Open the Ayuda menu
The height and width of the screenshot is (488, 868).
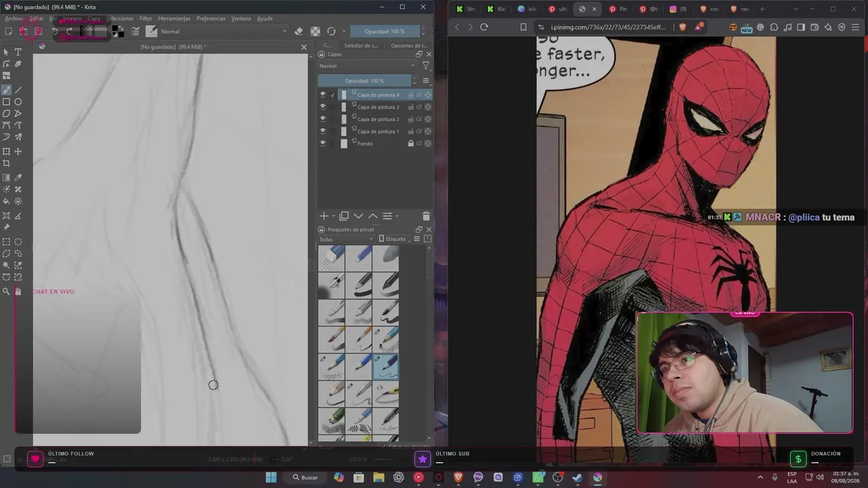(264, 18)
